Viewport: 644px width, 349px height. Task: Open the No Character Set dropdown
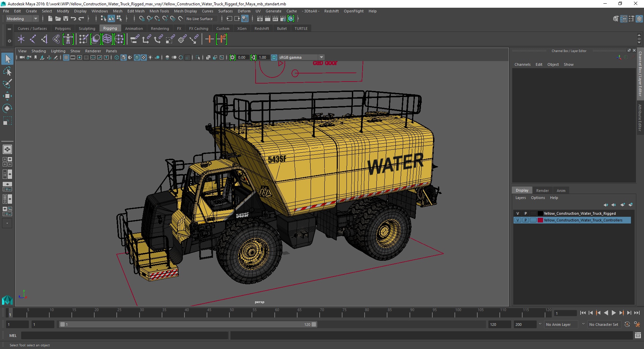point(604,325)
